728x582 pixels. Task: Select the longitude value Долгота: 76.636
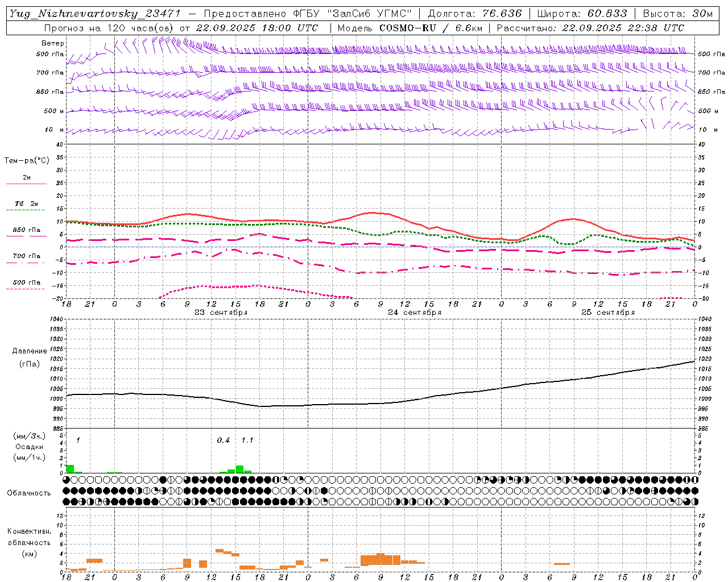pos(474,14)
